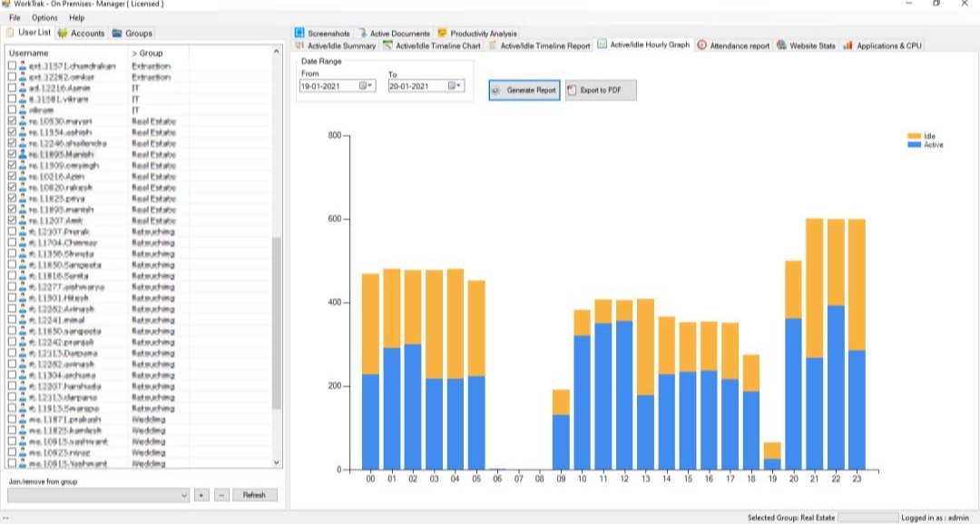Open the To date calendar dropdown
980x524 pixels.
[x=455, y=85]
